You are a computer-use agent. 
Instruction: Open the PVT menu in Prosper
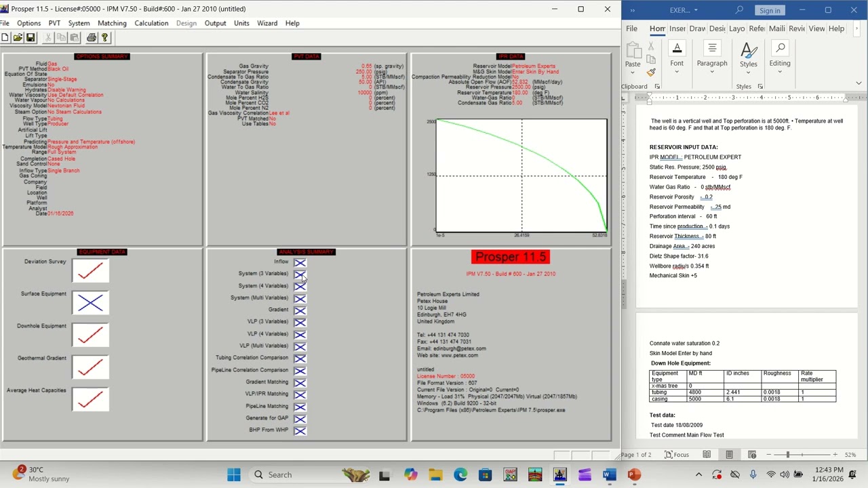54,23
